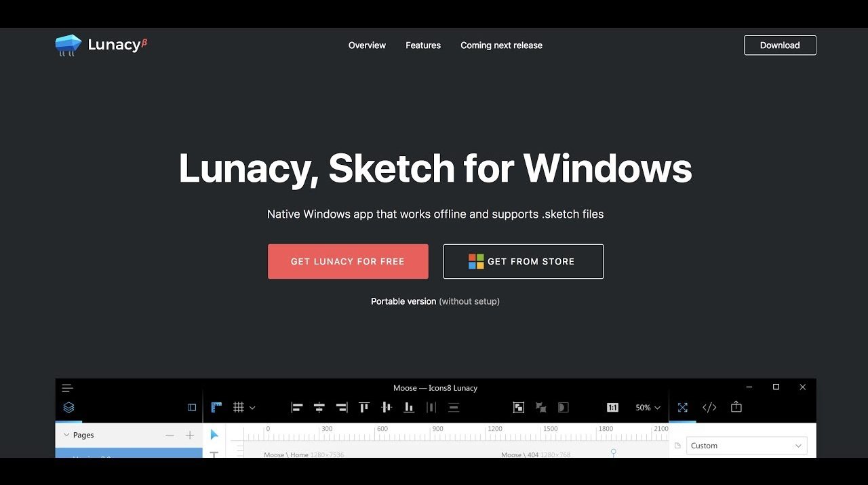The height and width of the screenshot is (485, 868).
Task: Click the align horizontal centers icon
Action: click(x=319, y=408)
